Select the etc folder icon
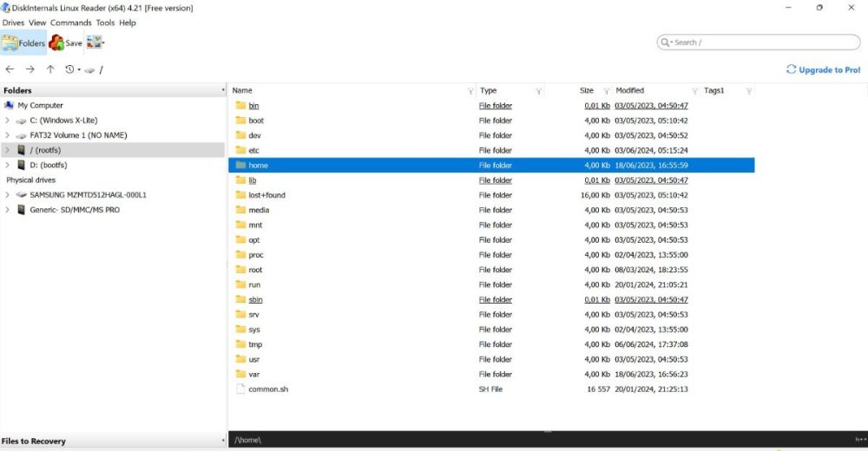Image resolution: width=868 pixels, height=451 pixels. click(x=240, y=150)
